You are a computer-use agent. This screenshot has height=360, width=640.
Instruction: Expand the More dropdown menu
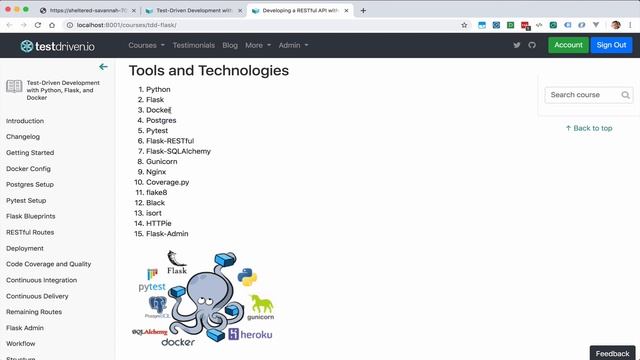pos(258,45)
